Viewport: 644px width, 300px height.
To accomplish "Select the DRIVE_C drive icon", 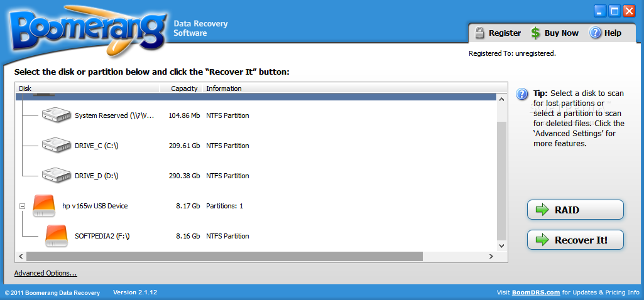I will [56, 145].
